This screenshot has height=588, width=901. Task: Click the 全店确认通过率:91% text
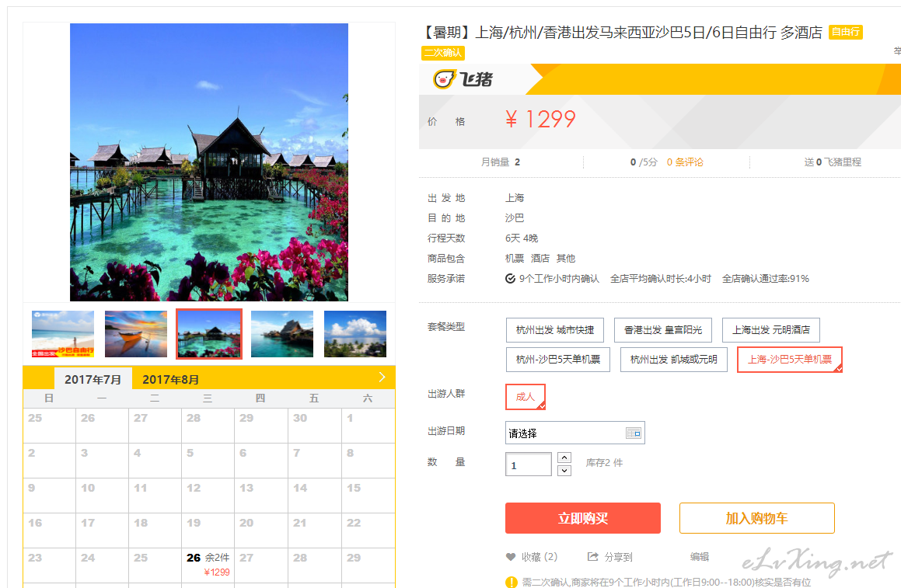(766, 279)
